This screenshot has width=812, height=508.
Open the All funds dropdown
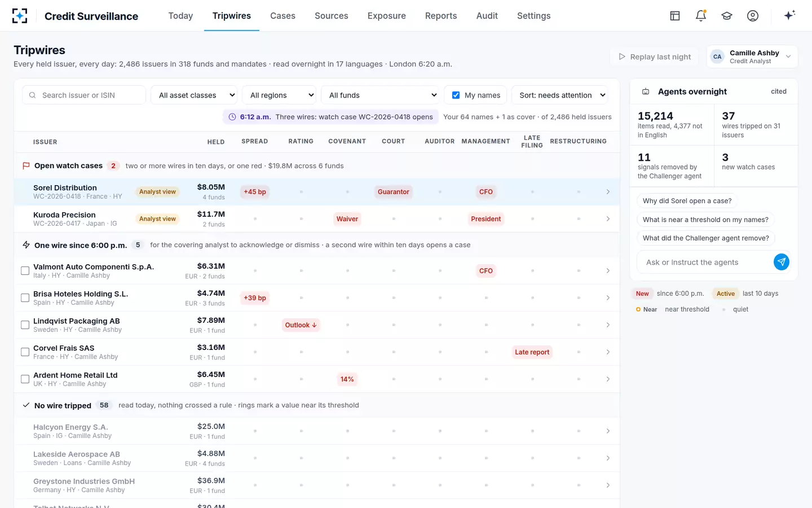[381, 95]
